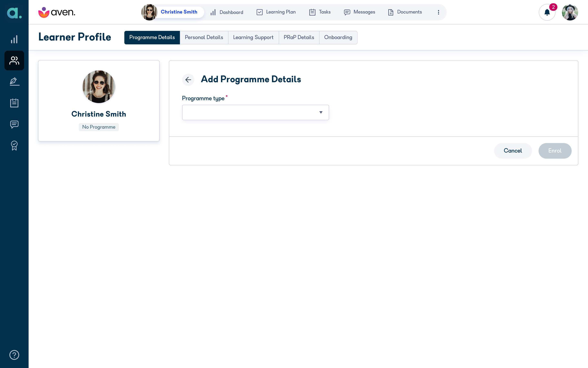Click the Dashboard bar-chart icon in top nav
Screen dimensions: 588x368
click(x=213, y=12)
